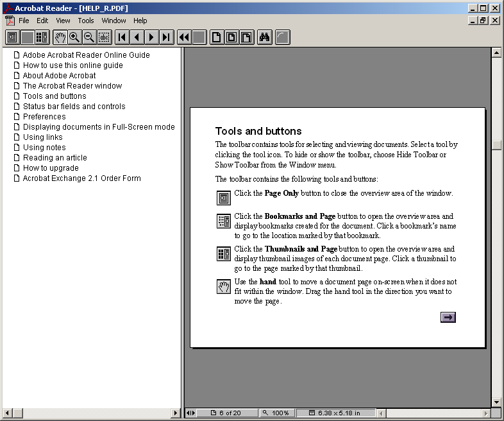Click the Fit Width view button
Screen dimensions: 504x421
coord(246,37)
